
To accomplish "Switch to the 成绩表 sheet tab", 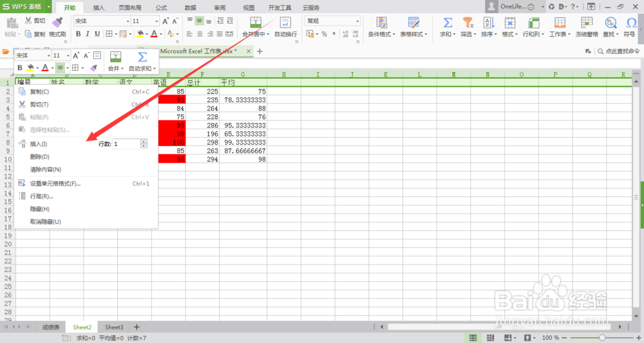I will (x=51, y=328).
